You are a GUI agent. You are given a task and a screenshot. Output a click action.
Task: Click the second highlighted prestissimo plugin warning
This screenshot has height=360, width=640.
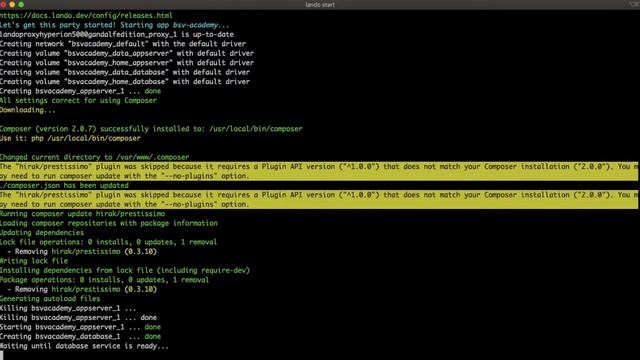click(319, 199)
